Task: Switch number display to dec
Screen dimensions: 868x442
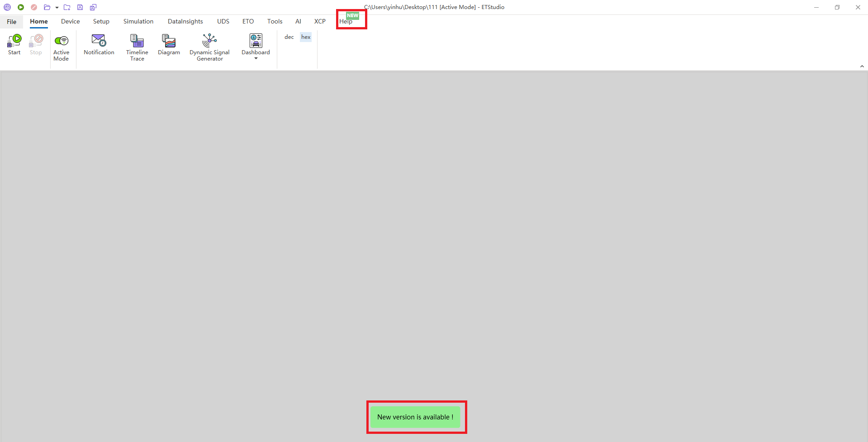Action: (x=289, y=37)
